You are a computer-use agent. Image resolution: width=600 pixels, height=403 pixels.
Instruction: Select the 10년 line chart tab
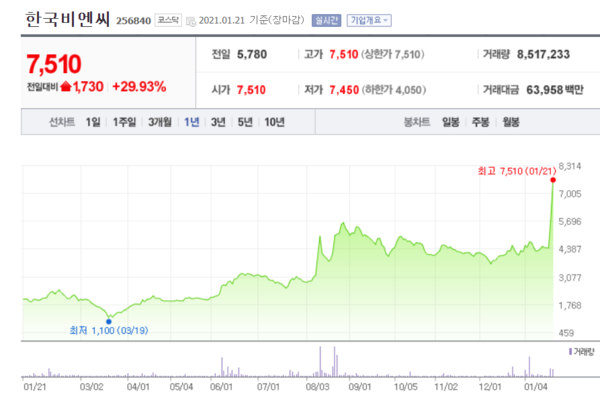[x=274, y=122]
